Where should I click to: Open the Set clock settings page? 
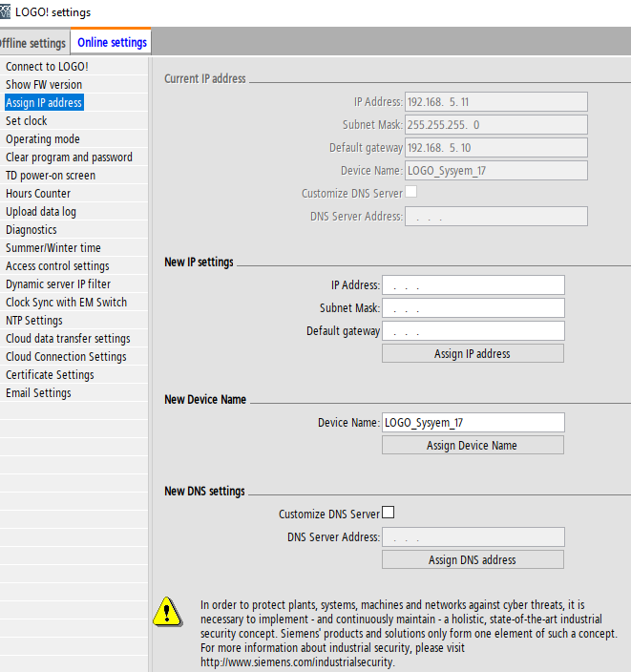tap(27, 121)
